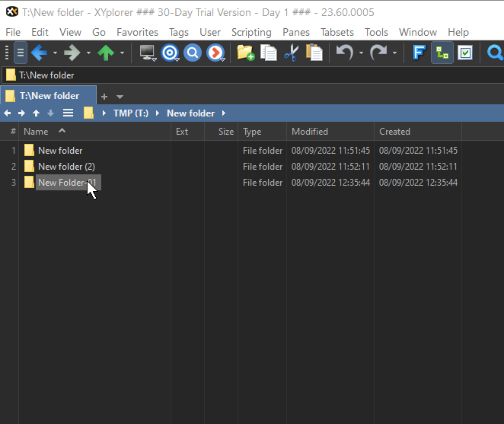Click the Undo arrow icon

(x=345, y=53)
